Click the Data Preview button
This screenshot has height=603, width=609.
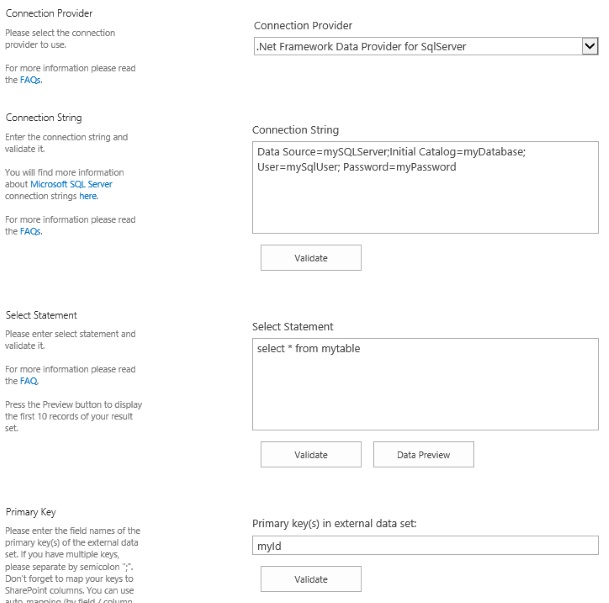423,455
